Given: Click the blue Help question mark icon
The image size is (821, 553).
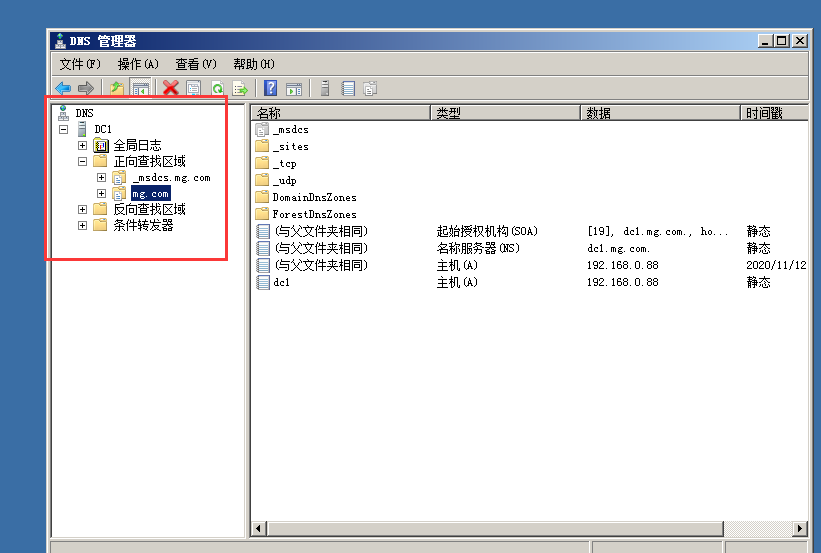Looking at the screenshot, I should pos(271,88).
